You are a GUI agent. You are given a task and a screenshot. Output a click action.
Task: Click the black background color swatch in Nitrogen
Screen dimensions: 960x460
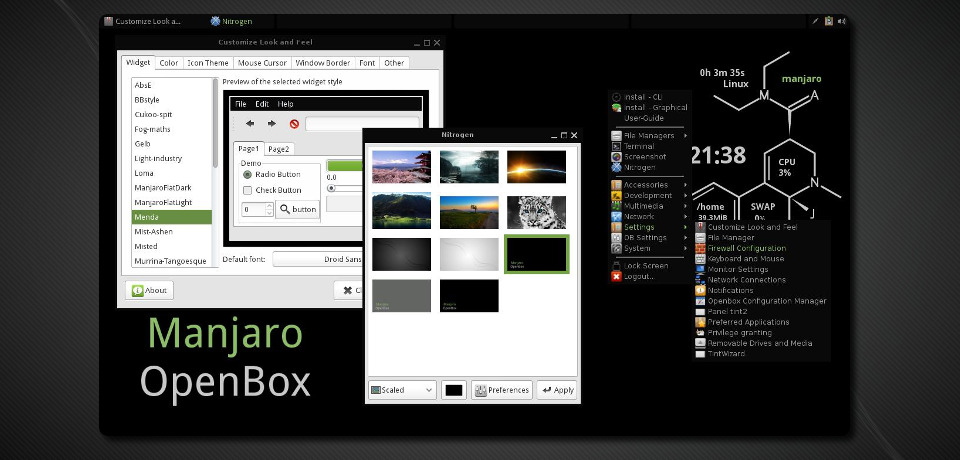[x=454, y=390]
